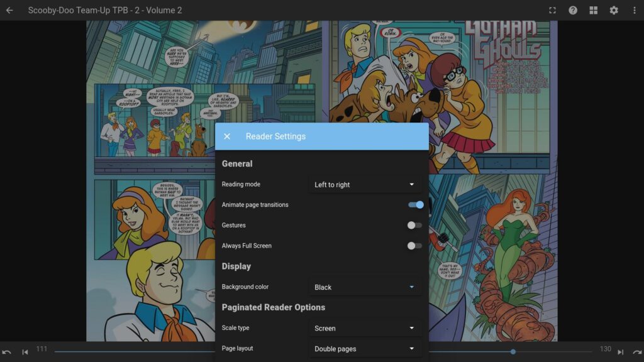This screenshot has width=644, height=362.
Task: Click the Reader Settings dialog title
Action: [275, 136]
